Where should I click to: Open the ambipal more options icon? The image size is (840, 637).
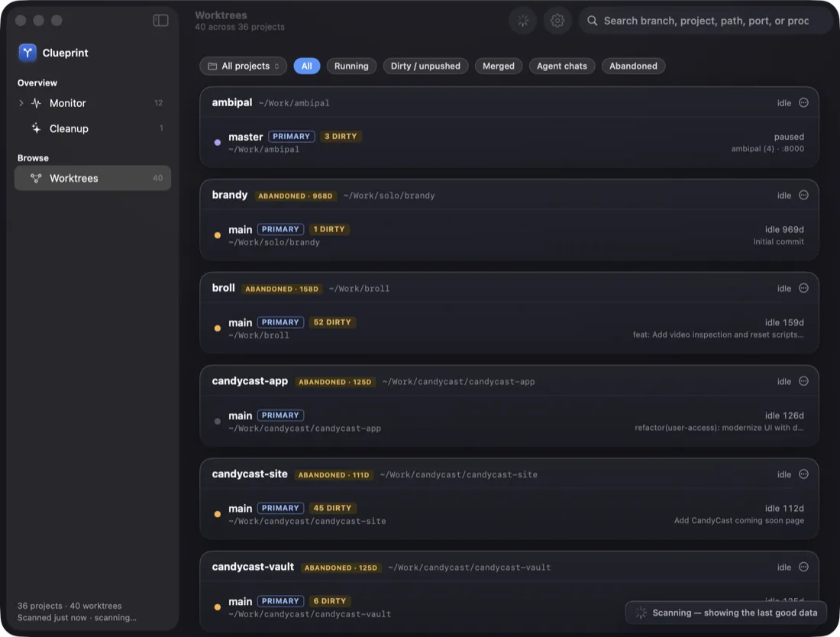pyautogui.click(x=803, y=102)
